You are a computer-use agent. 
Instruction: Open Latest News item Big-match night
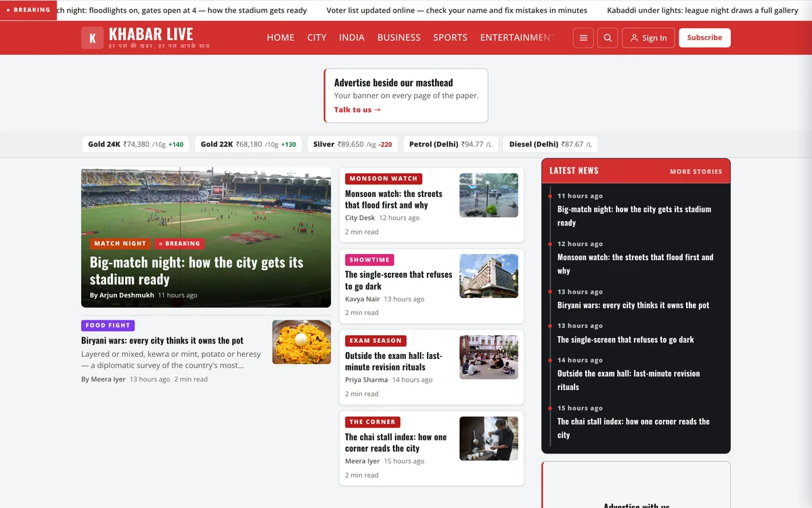click(634, 216)
